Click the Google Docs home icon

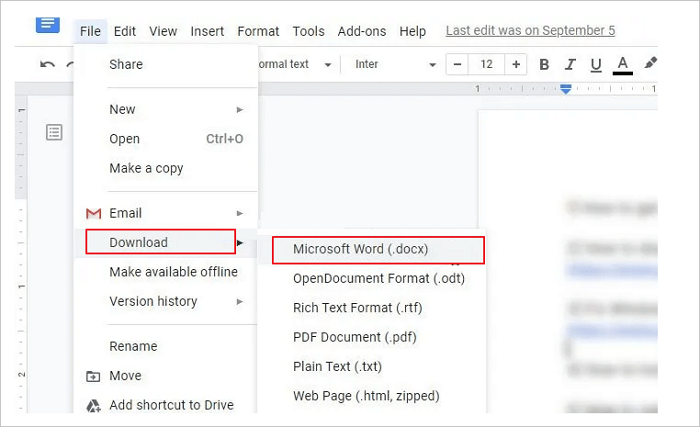pos(47,22)
